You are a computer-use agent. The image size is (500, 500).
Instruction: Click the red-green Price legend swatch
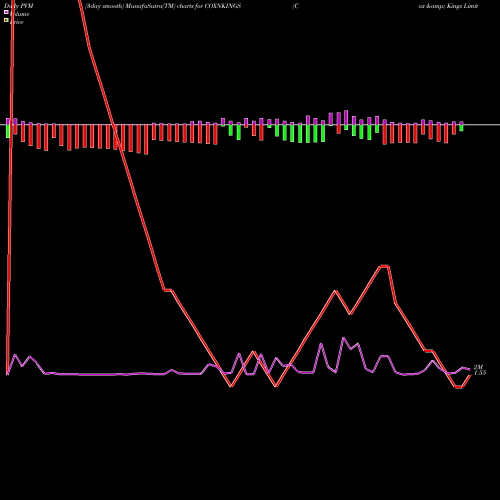6,21
